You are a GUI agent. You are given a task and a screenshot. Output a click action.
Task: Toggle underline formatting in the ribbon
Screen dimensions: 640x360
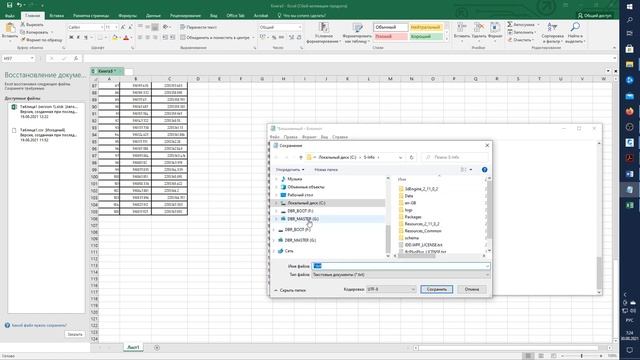pos(86,38)
